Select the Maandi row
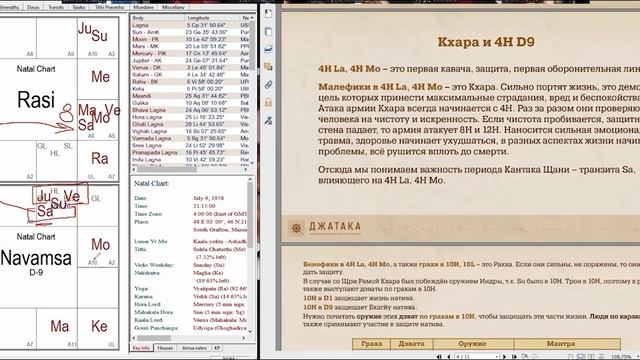This screenshot has width=640, height=360. [190, 96]
